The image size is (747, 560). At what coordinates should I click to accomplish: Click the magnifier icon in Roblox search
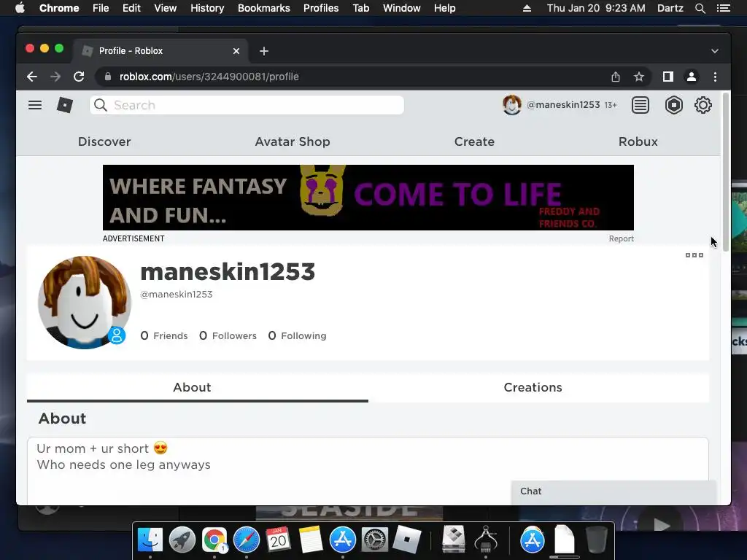tap(101, 105)
